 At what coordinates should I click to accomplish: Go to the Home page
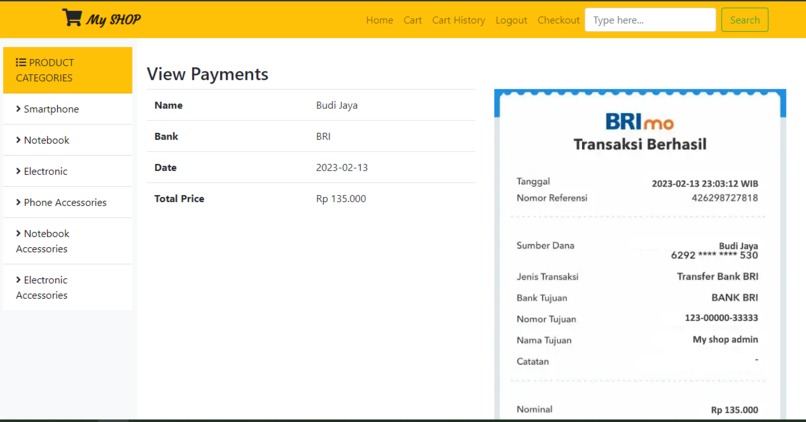coord(379,20)
